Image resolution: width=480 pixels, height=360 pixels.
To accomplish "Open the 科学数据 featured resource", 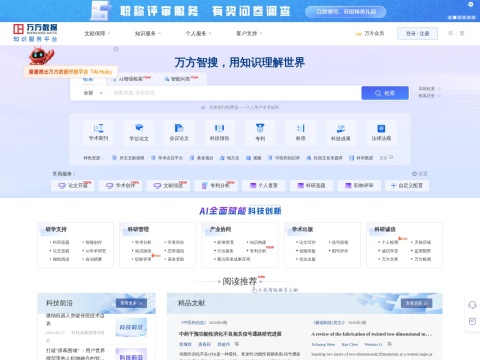I will pyautogui.click(x=361, y=158).
